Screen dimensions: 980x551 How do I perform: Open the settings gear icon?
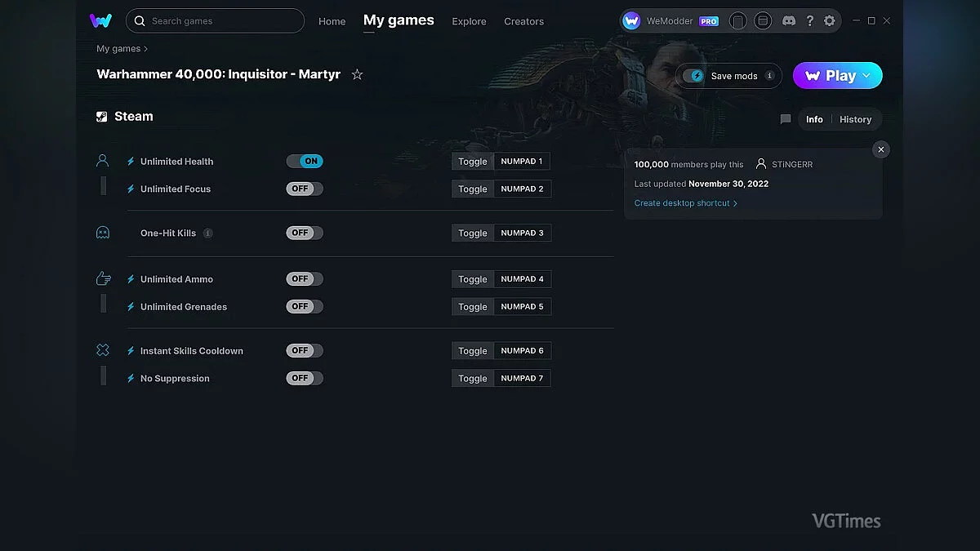click(x=830, y=21)
